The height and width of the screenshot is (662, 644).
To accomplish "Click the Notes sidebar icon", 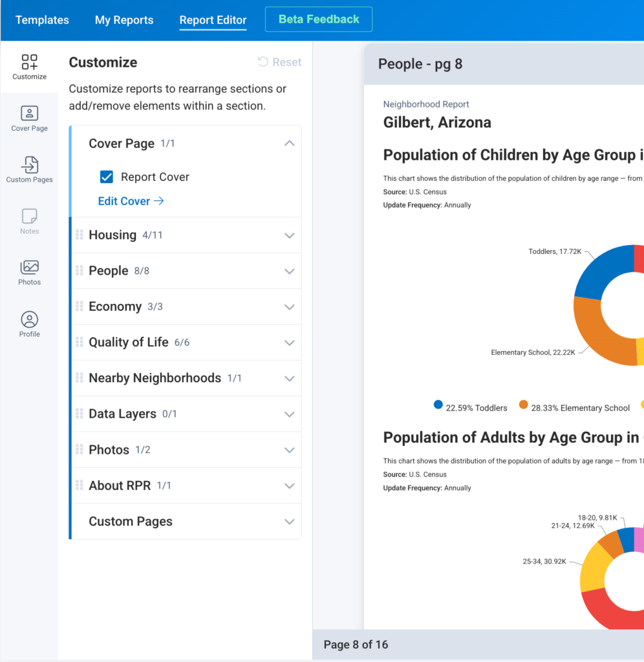I will 29,221.
